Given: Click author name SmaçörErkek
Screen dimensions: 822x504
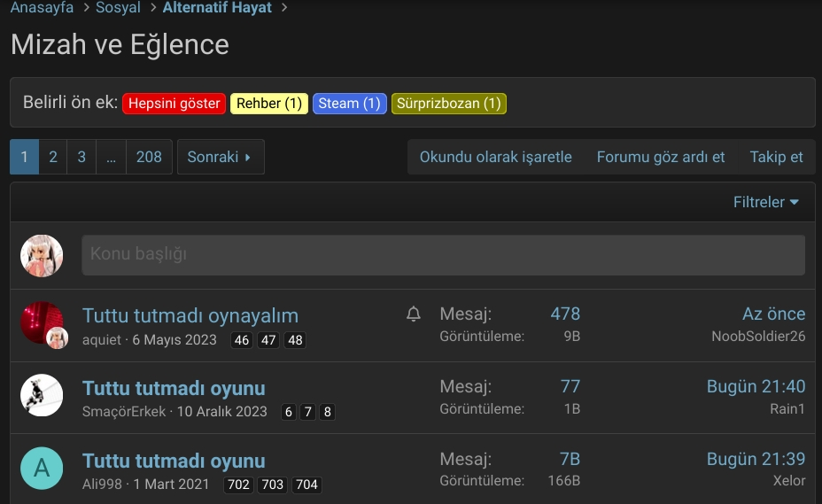Looking at the screenshot, I should tap(124, 412).
